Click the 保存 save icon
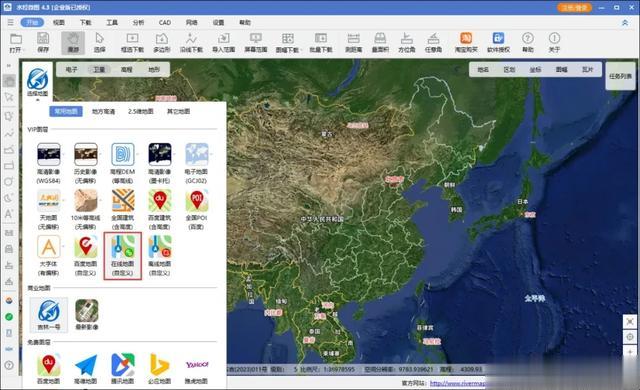The height and width of the screenshot is (390, 640). pyautogui.click(x=43, y=42)
